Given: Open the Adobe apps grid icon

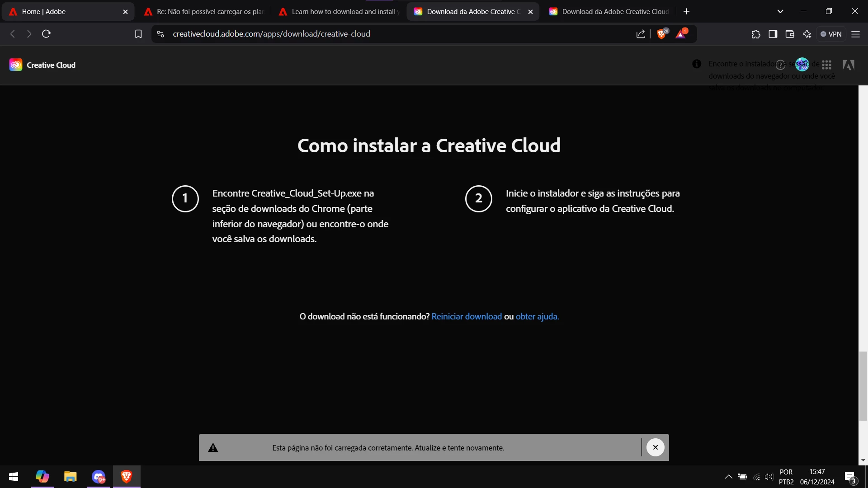Looking at the screenshot, I should (827, 65).
